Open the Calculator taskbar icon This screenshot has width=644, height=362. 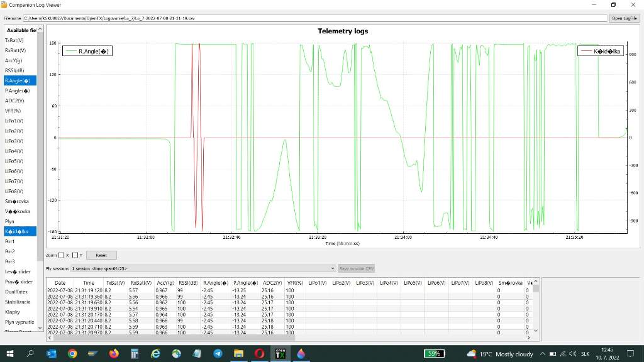pyautogui.click(x=135, y=354)
